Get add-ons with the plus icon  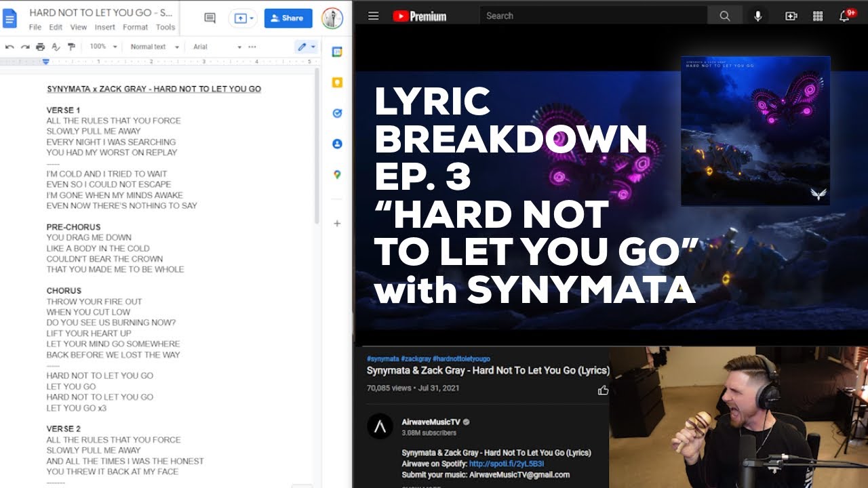(337, 223)
